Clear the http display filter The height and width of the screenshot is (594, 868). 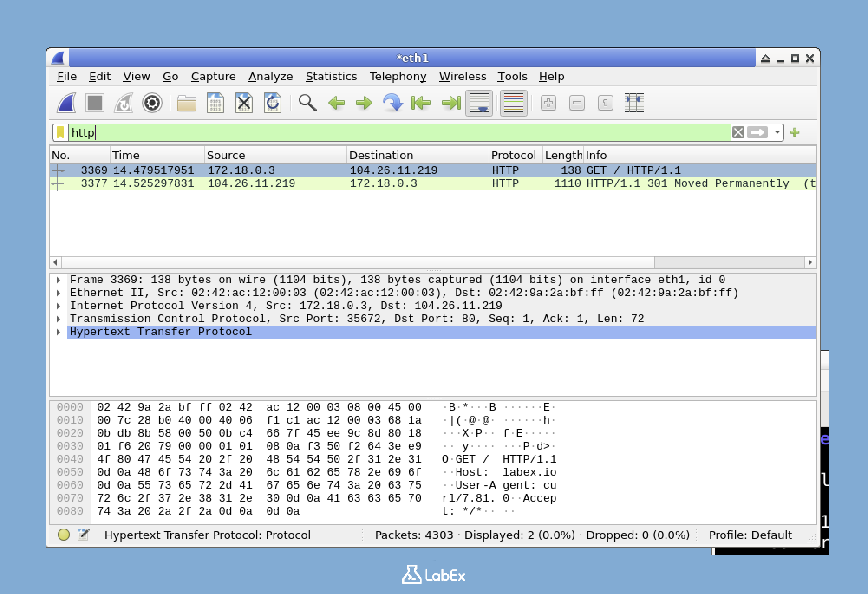point(738,132)
